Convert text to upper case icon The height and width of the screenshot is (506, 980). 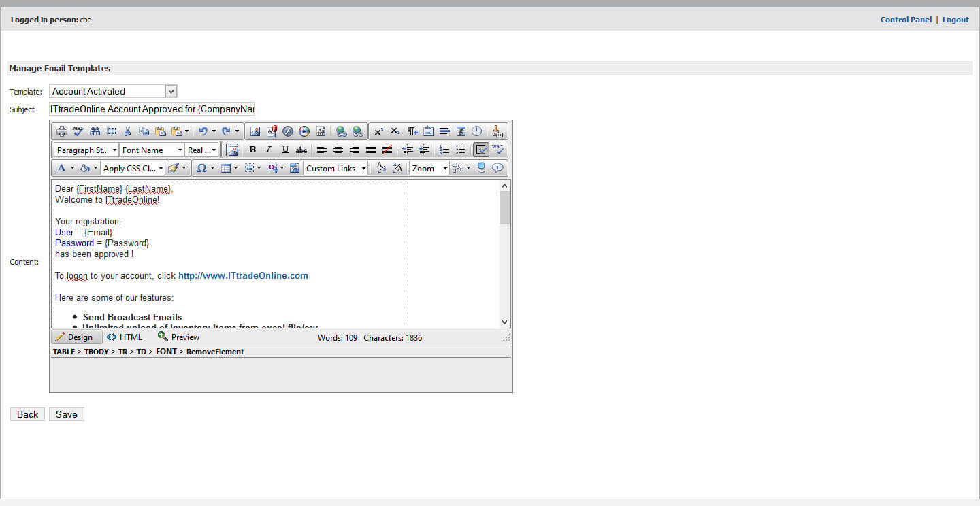pos(398,168)
